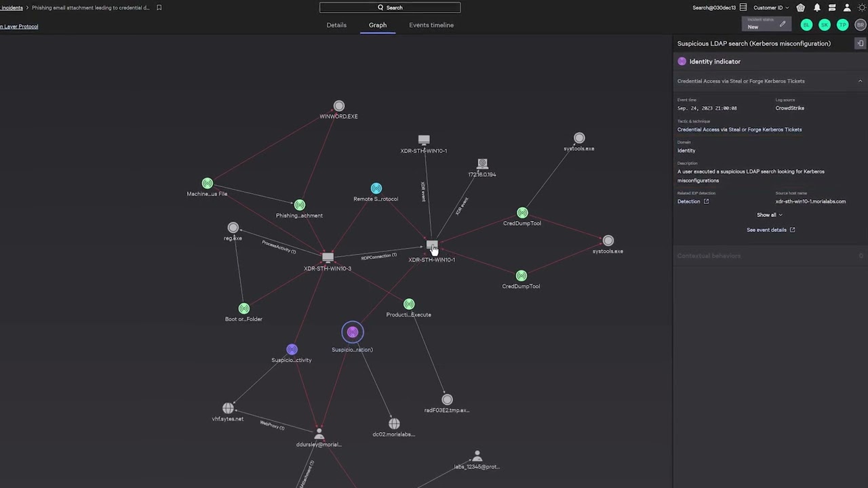Switch to the Graph tab
The height and width of the screenshot is (488, 868).
click(x=378, y=25)
